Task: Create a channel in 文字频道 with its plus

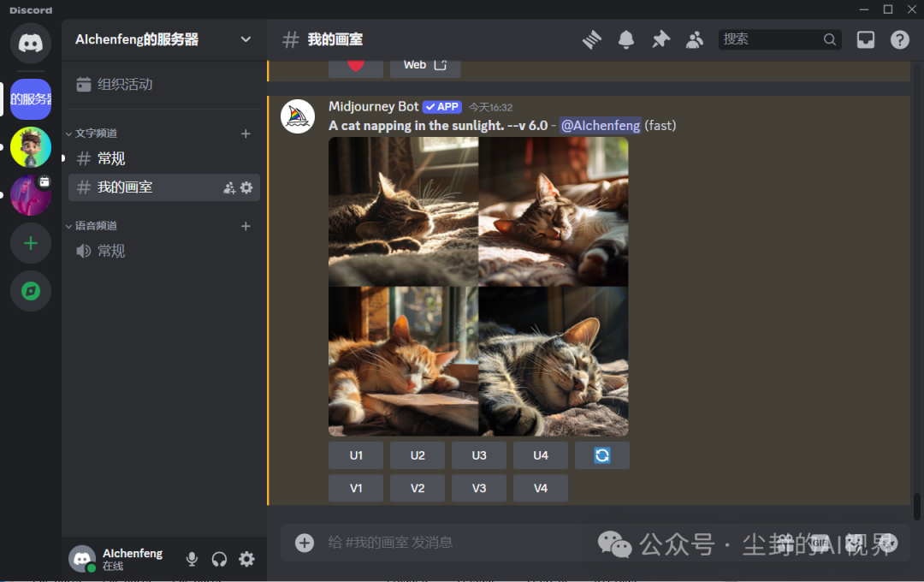Action: click(246, 134)
